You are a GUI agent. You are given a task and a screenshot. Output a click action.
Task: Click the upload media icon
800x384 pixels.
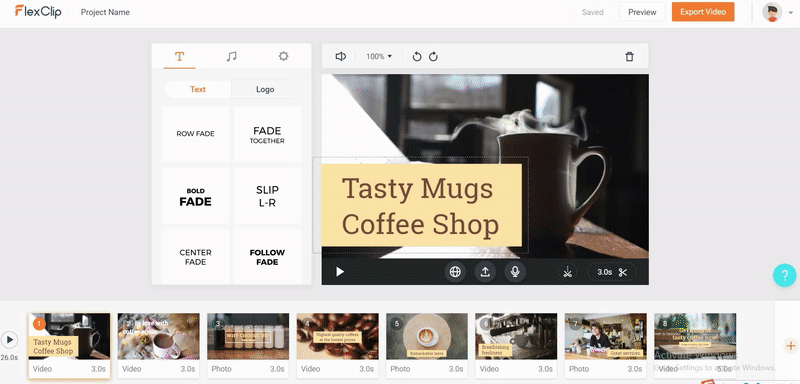[485, 272]
